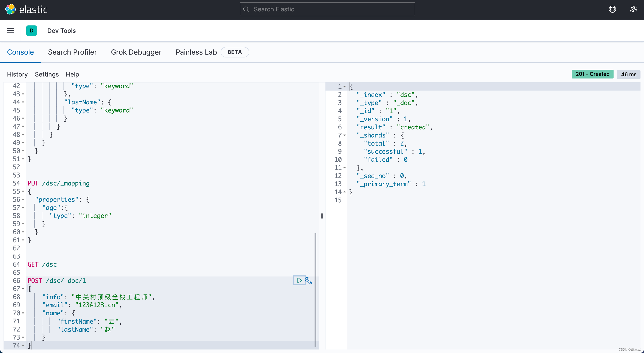644x353 pixels.
Task: Click fold marker at editor line 51
Action: coord(23,159)
